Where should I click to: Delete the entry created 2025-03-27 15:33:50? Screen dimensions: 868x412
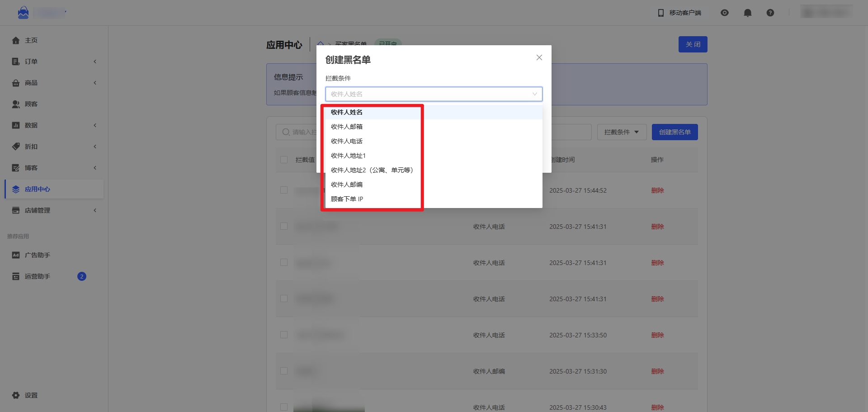coord(657,335)
